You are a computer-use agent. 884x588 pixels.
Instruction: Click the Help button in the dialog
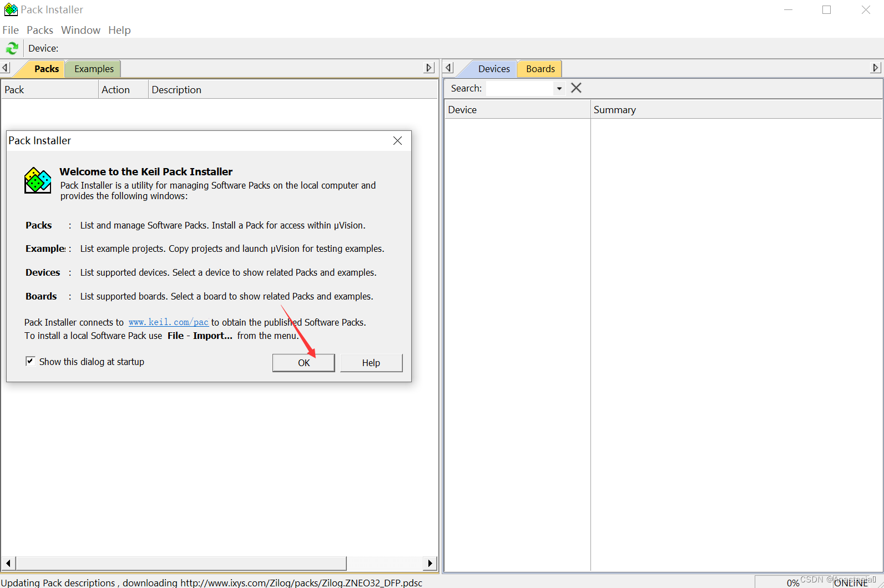371,363
